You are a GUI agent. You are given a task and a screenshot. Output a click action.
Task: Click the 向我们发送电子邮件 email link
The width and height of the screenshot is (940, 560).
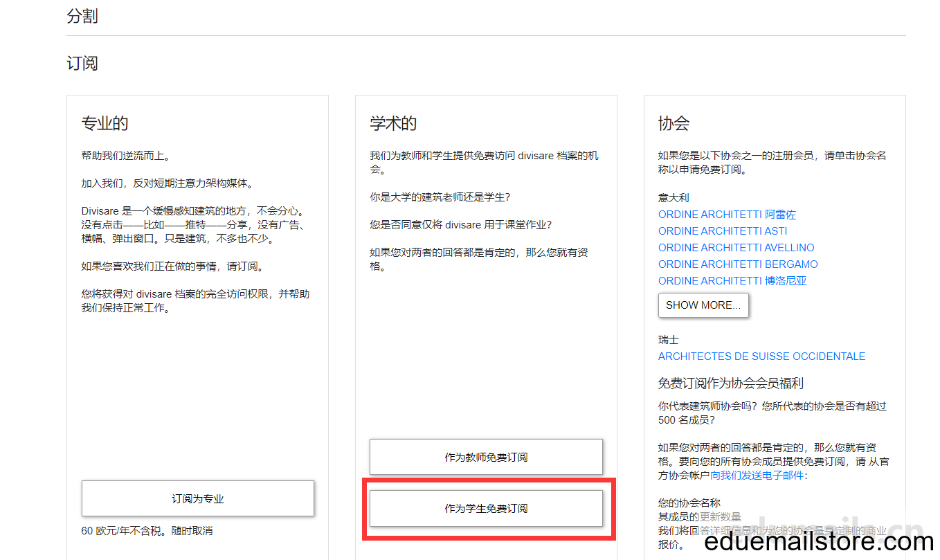point(757,475)
